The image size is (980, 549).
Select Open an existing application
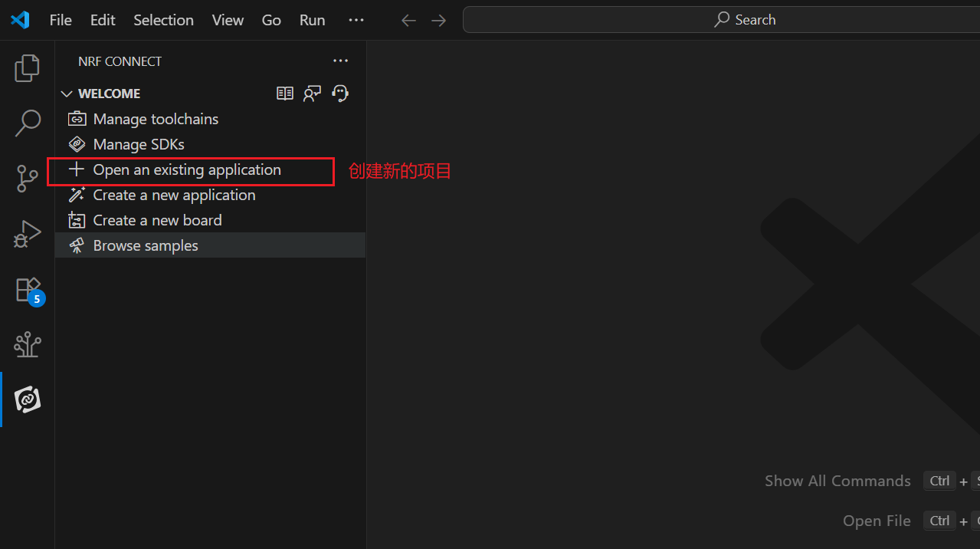[187, 169]
